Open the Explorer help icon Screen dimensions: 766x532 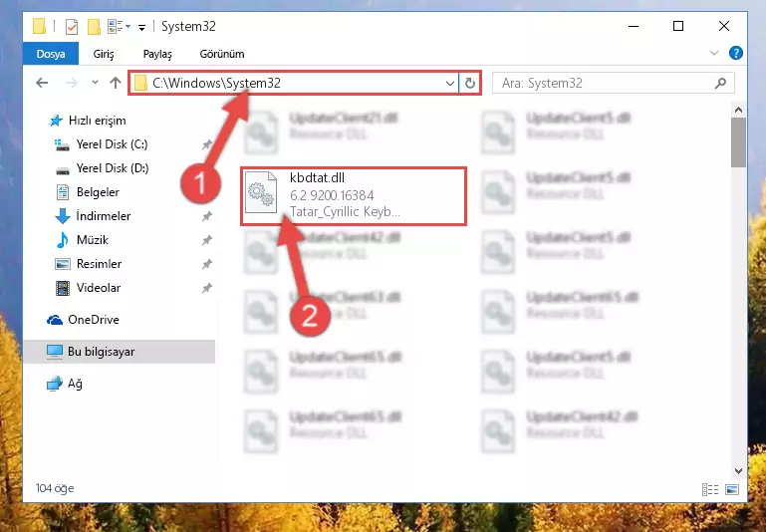[x=736, y=53]
